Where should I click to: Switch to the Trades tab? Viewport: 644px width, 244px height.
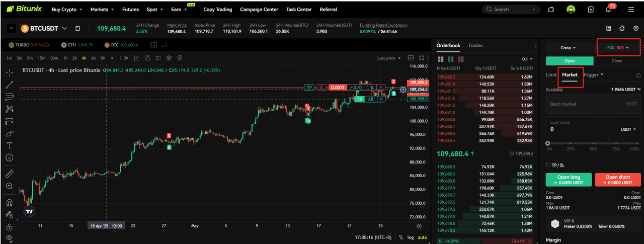click(x=475, y=45)
